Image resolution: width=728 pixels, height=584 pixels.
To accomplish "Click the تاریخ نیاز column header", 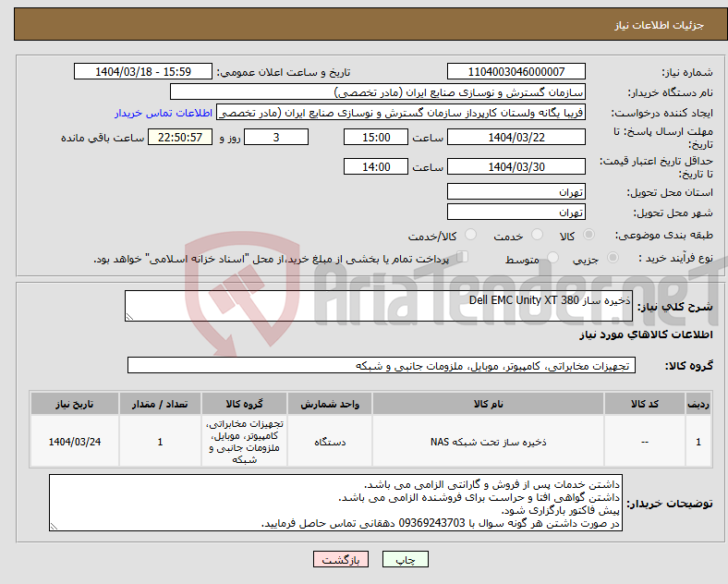I will (x=75, y=404).
